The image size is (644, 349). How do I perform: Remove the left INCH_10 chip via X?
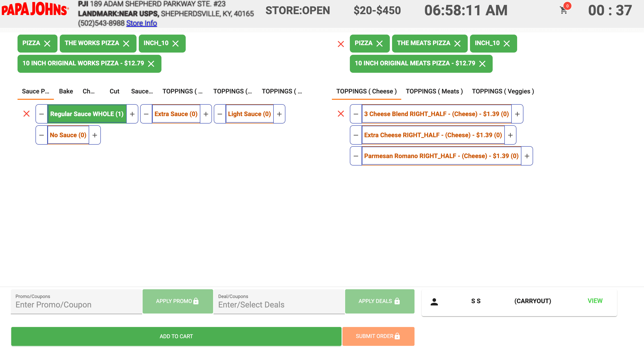[x=176, y=44]
